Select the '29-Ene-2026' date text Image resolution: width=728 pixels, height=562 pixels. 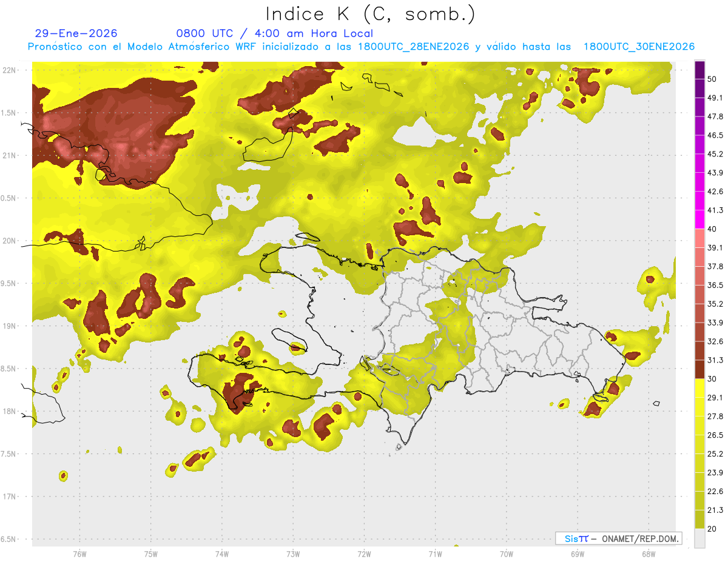76,33
